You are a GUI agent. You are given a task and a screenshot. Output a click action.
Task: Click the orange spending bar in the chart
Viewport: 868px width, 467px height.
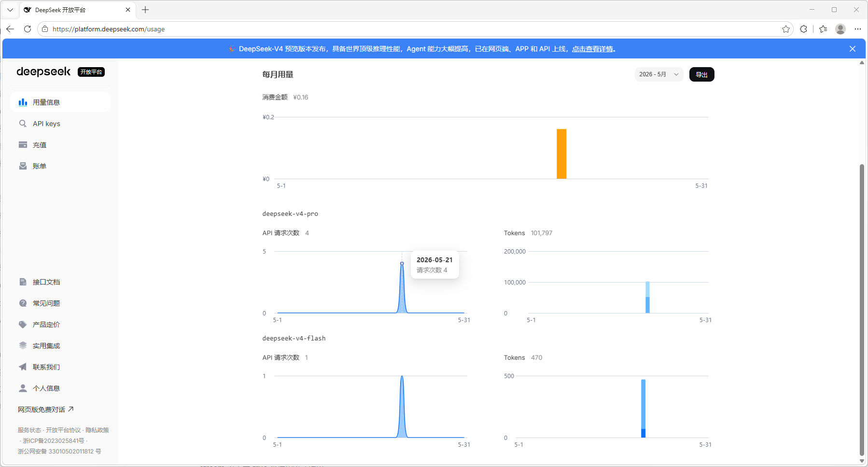[x=561, y=154]
